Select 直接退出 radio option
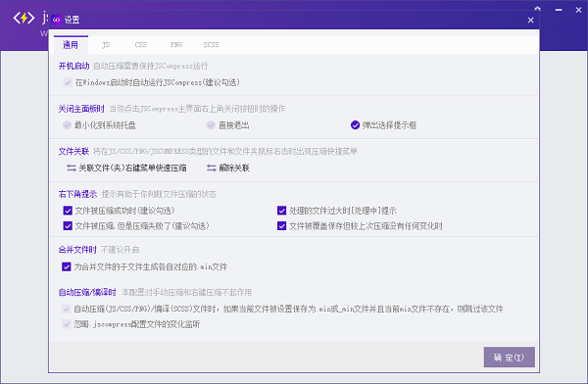 point(211,124)
